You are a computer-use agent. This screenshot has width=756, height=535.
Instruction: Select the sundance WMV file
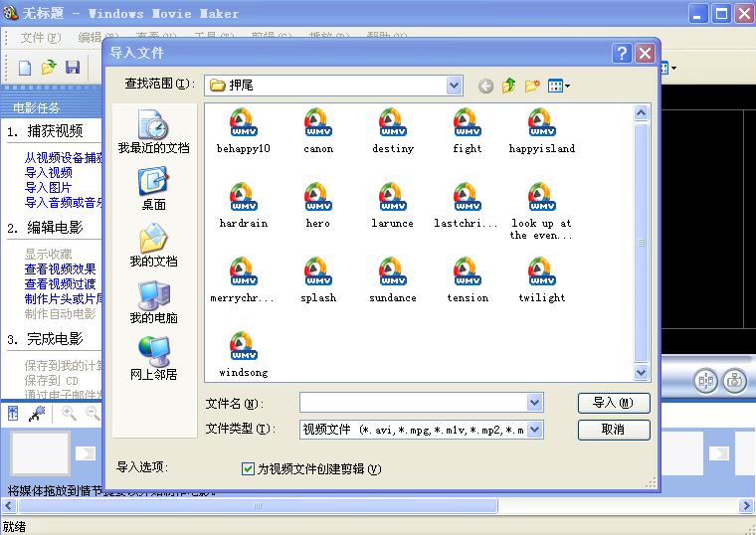click(x=393, y=280)
